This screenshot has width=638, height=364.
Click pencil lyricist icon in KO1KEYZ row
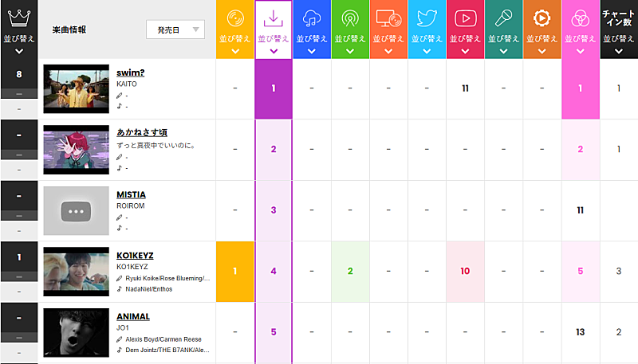pyautogui.click(x=119, y=278)
